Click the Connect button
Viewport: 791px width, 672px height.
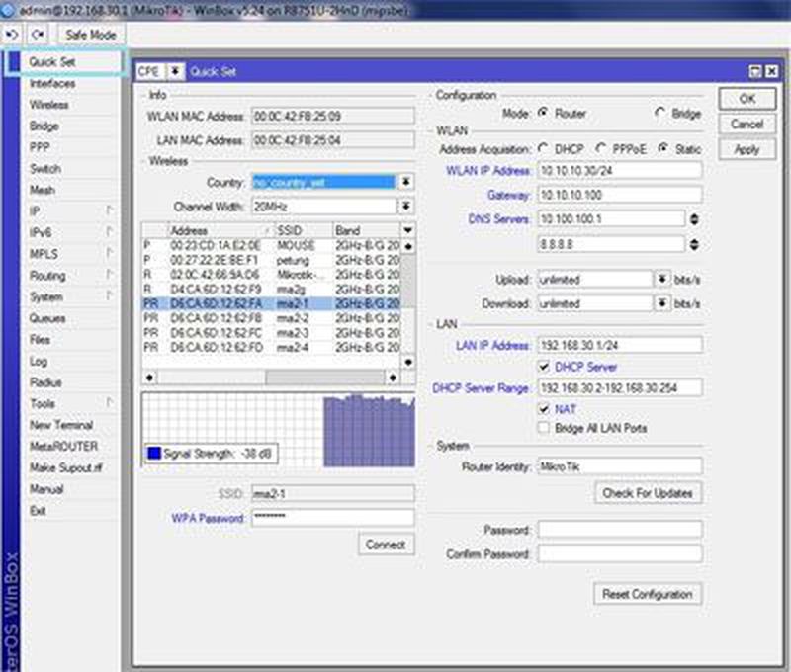pos(385,544)
